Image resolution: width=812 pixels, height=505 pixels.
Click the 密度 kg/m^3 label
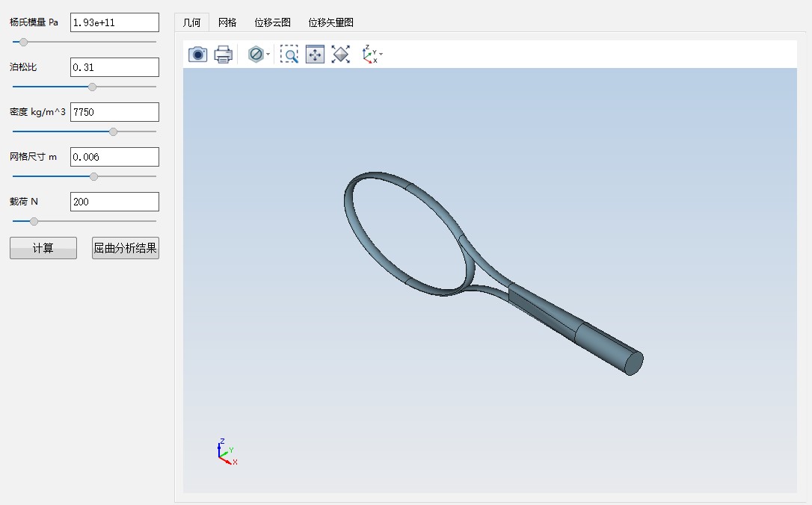point(37,112)
